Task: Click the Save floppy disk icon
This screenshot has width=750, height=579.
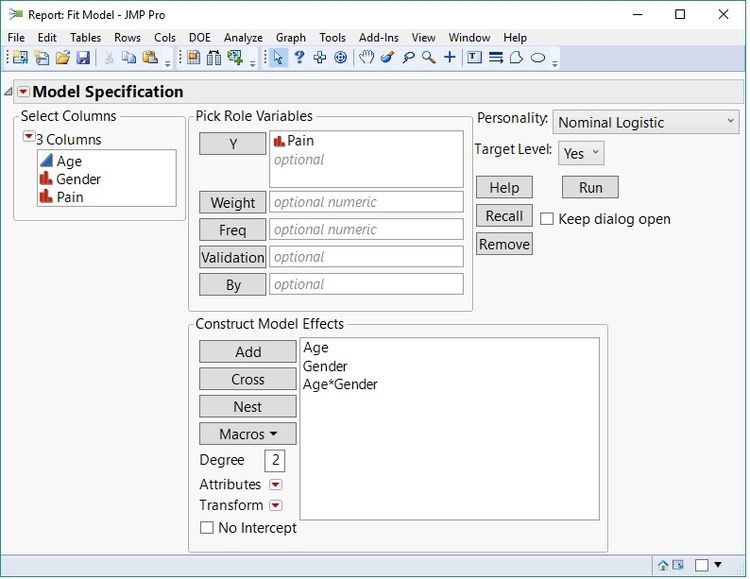Action: (83, 58)
